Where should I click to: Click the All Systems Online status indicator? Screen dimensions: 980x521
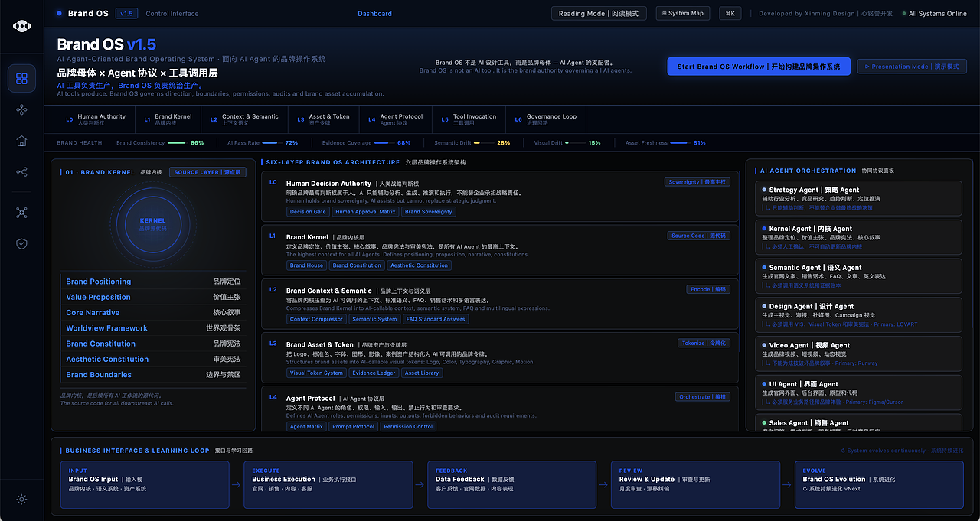coord(934,14)
